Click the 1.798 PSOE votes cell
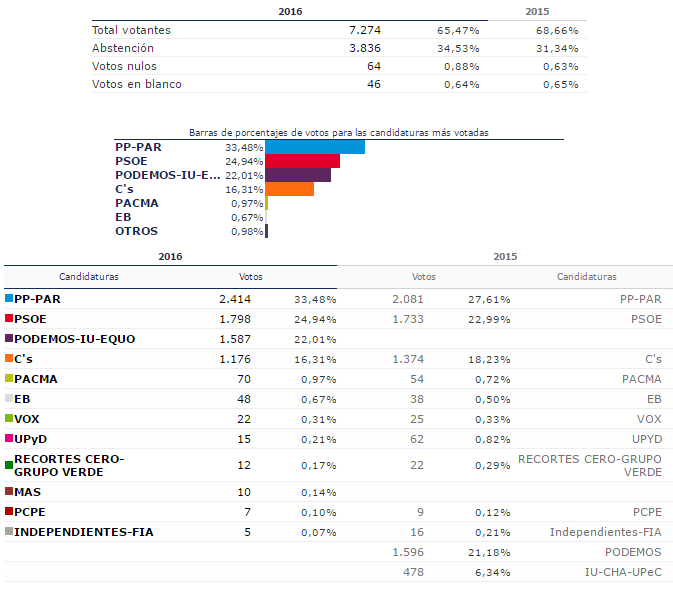The width and height of the screenshot is (673, 590). [235, 319]
